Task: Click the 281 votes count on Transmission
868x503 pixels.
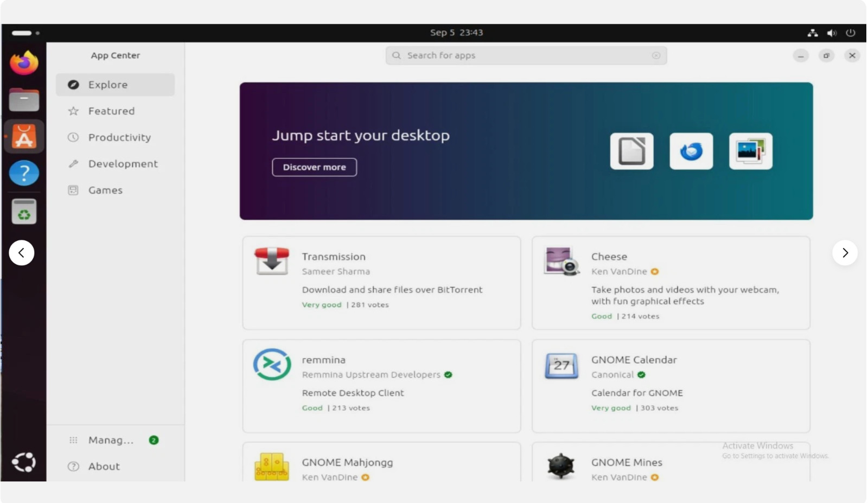Action: tap(370, 305)
